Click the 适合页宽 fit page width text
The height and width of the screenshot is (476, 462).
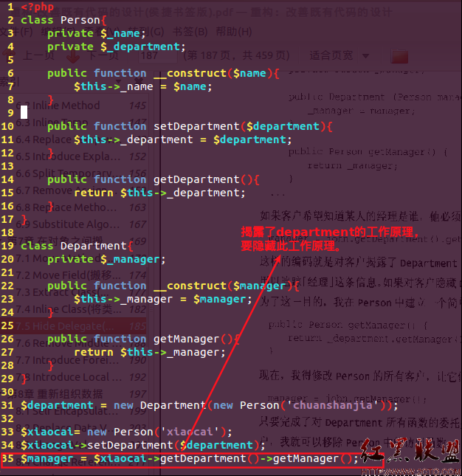331,55
